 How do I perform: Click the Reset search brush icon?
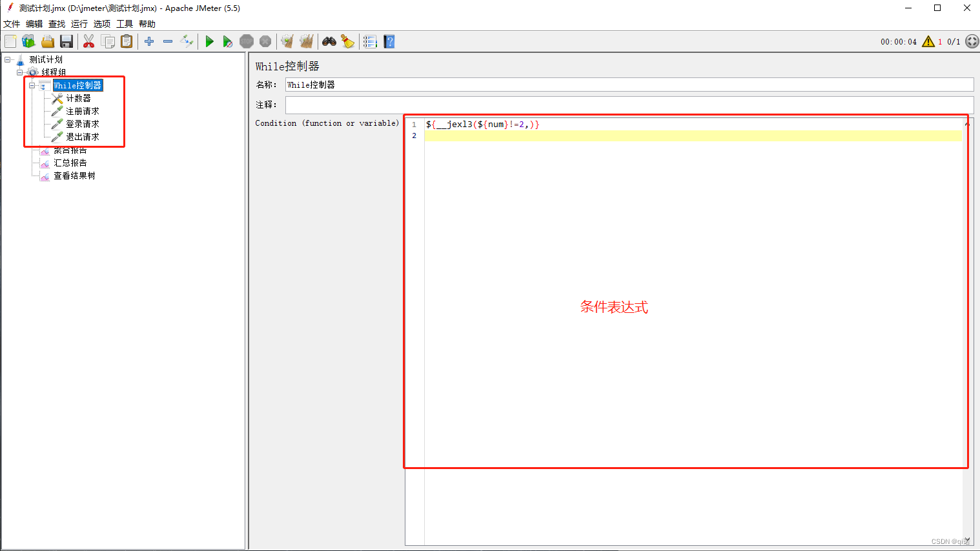[x=347, y=41]
